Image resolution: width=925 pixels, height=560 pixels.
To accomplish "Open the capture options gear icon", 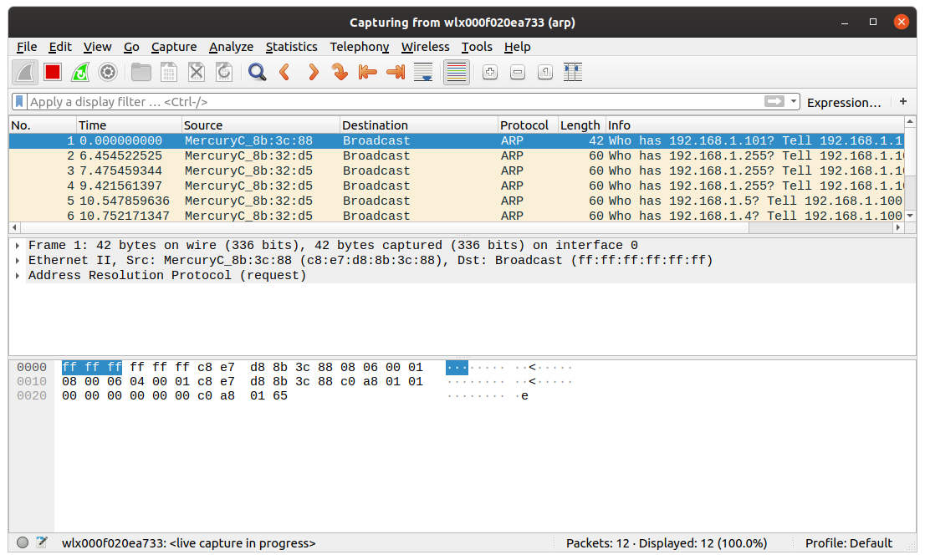I will click(x=107, y=72).
